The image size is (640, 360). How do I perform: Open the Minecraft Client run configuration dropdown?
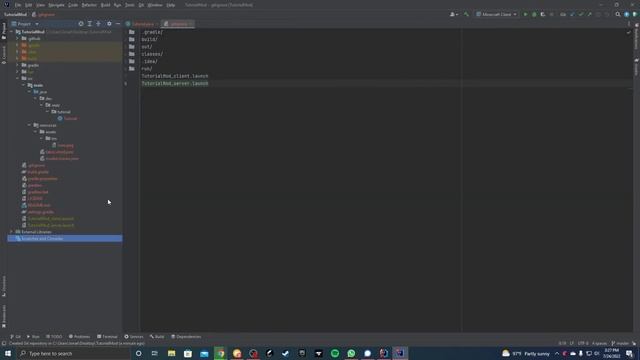[497, 14]
